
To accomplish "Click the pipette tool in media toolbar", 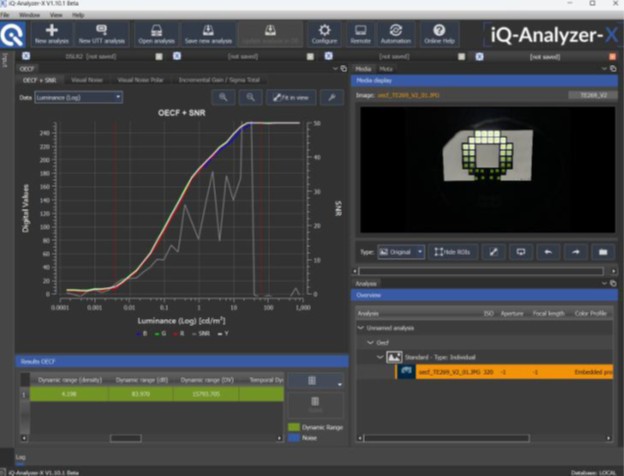I will tap(493, 252).
